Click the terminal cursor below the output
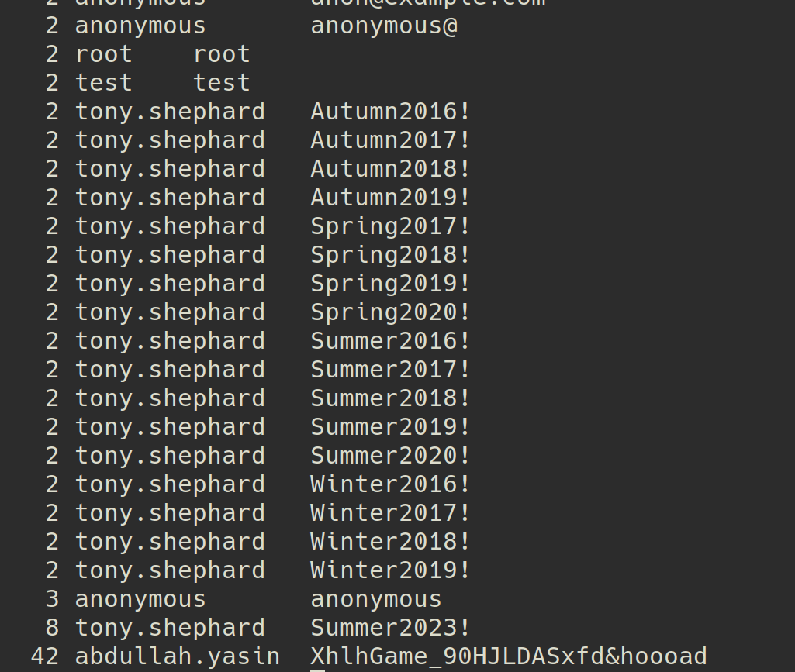The width and height of the screenshot is (795, 672). [317, 670]
